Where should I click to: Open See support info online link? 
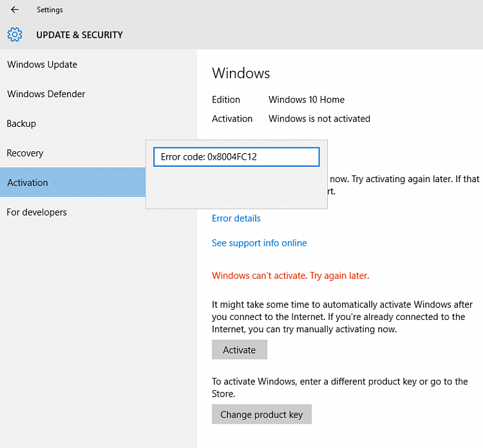(x=259, y=243)
